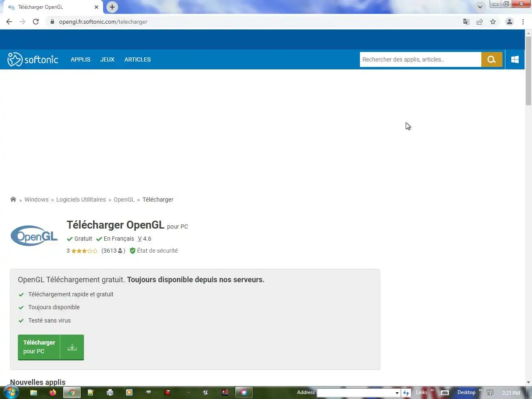Click the Softonic search input field
532x399 pixels.
pos(420,59)
